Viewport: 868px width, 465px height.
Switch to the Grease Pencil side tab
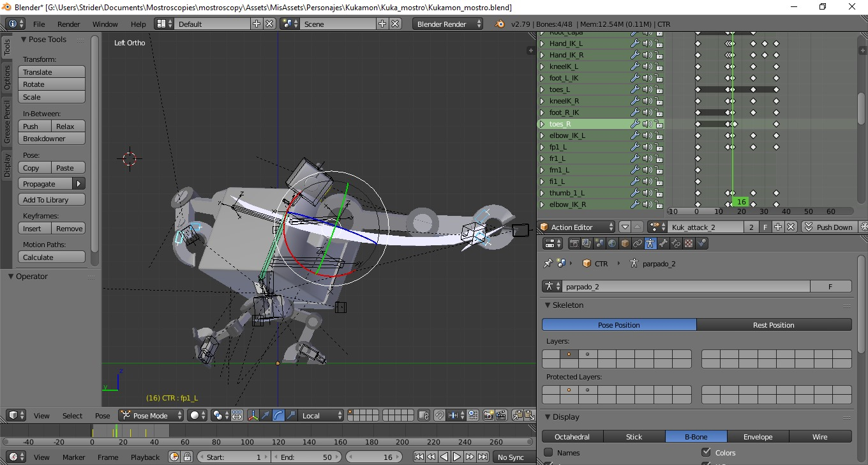pyautogui.click(x=7, y=121)
